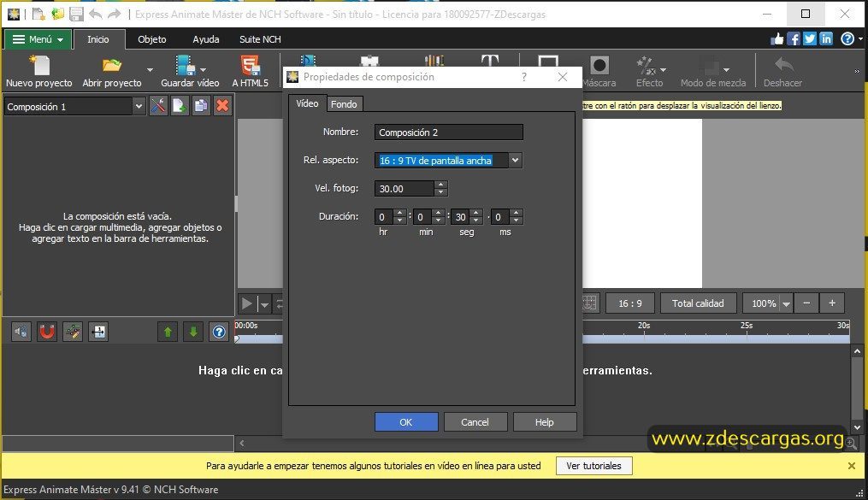Open the 100% zoom level dropdown

[x=786, y=303]
